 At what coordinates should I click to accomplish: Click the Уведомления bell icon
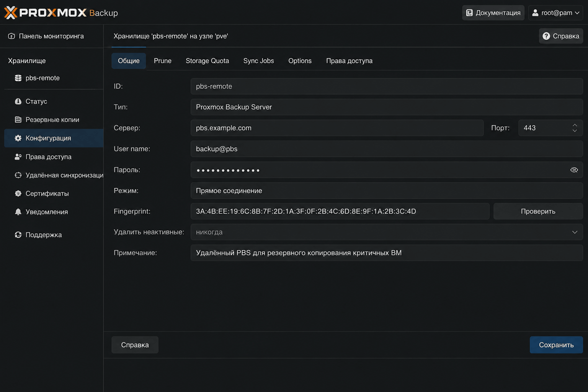coord(18,212)
